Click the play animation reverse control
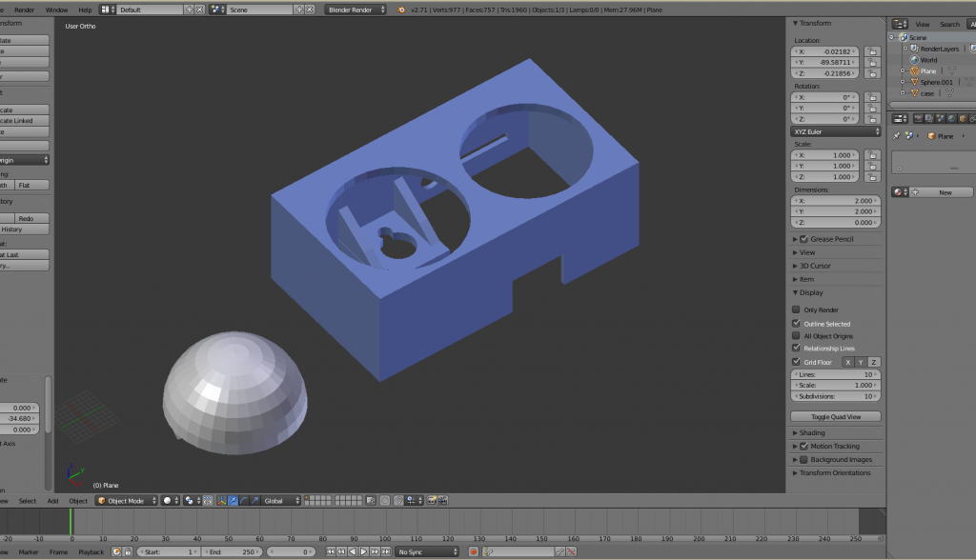The height and width of the screenshot is (560, 976). [353, 552]
